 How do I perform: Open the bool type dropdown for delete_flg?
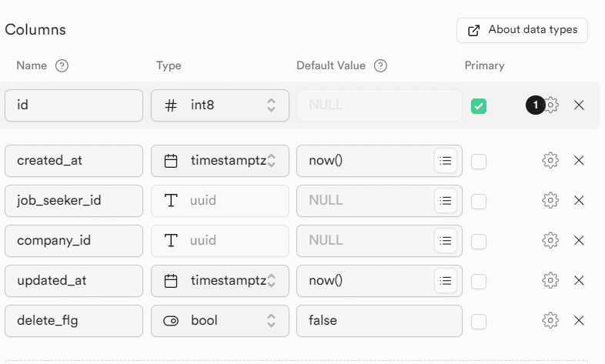[x=220, y=321]
